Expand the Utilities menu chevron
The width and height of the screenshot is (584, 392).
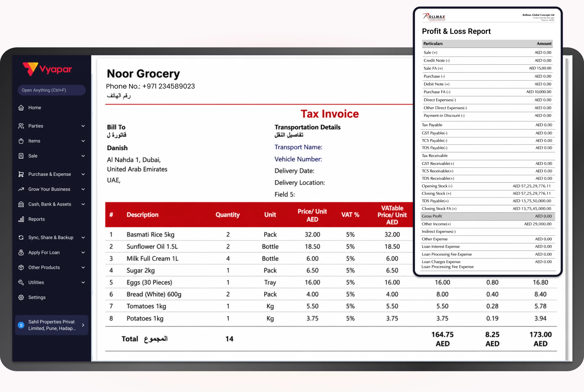point(83,283)
